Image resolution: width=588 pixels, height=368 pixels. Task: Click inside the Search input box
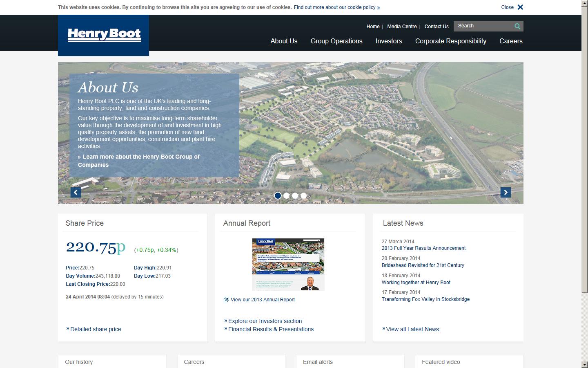pos(482,26)
